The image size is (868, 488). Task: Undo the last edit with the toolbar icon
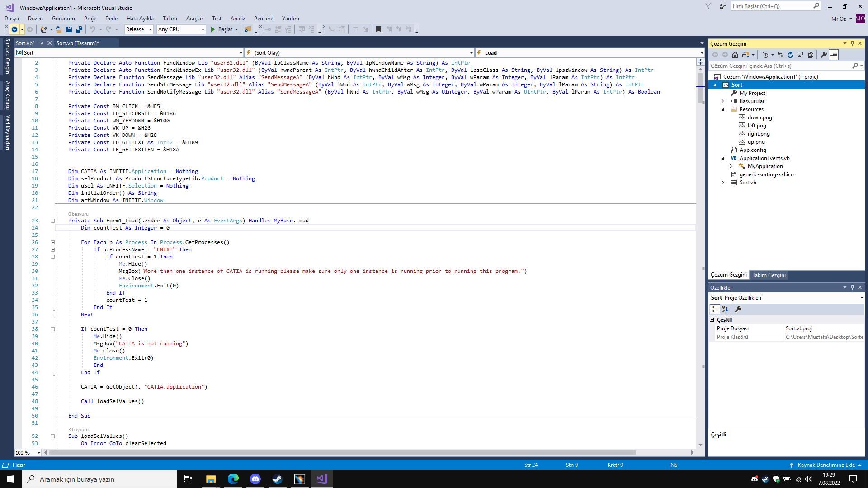pyautogui.click(x=93, y=29)
